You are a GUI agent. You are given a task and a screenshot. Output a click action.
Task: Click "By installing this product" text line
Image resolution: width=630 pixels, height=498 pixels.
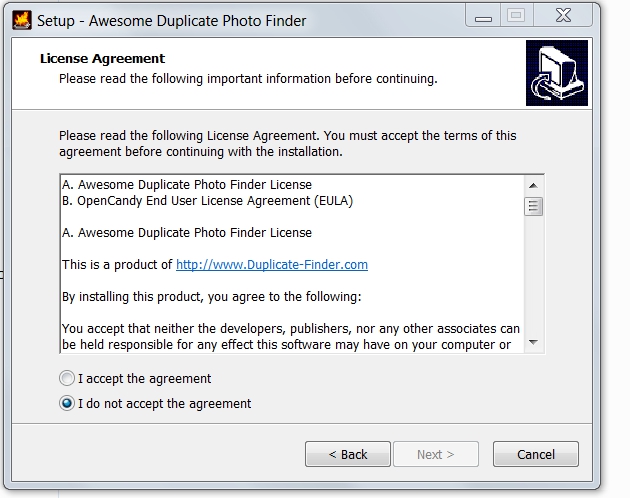212,297
